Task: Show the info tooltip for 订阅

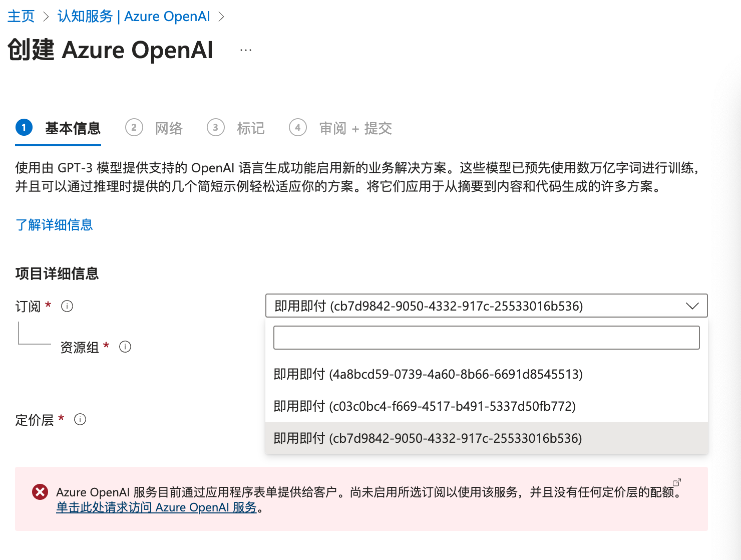Action: click(67, 306)
